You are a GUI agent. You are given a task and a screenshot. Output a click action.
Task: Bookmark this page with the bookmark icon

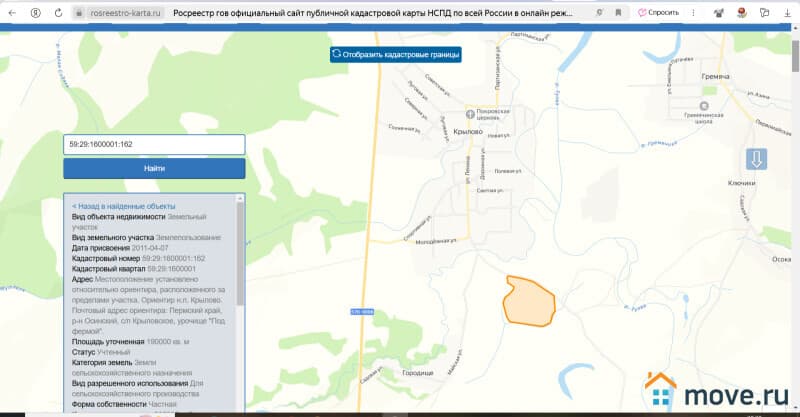(x=618, y=13)
